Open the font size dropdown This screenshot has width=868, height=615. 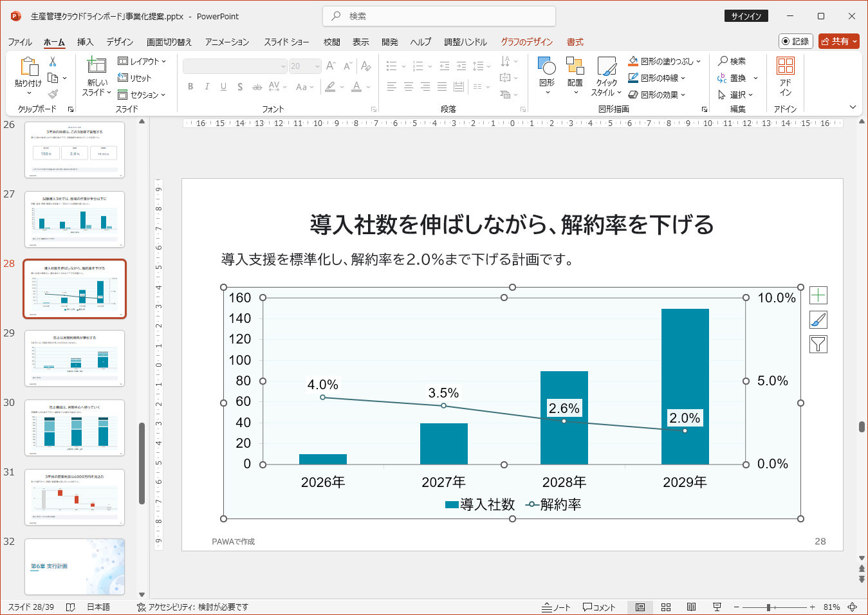coord(318,66)
